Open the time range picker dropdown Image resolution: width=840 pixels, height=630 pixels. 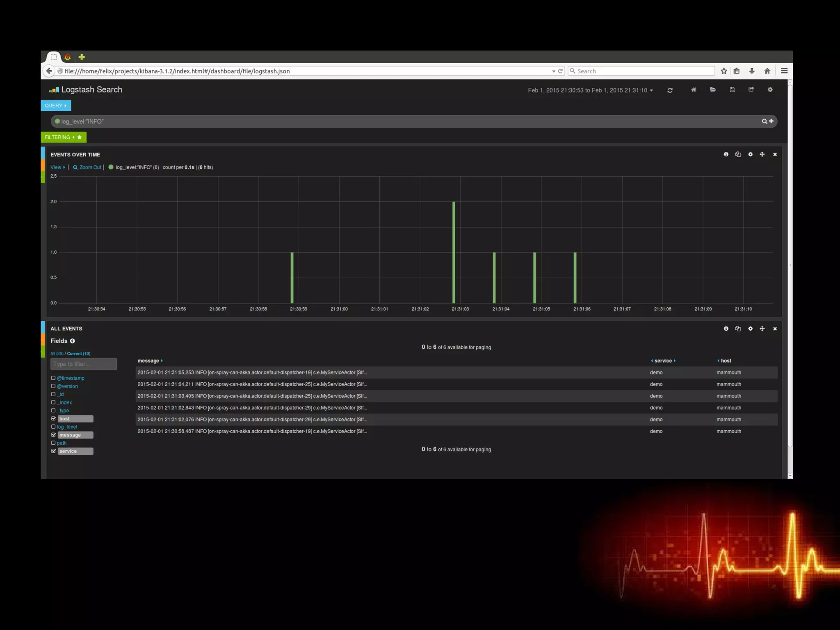(x=590, y=90)
